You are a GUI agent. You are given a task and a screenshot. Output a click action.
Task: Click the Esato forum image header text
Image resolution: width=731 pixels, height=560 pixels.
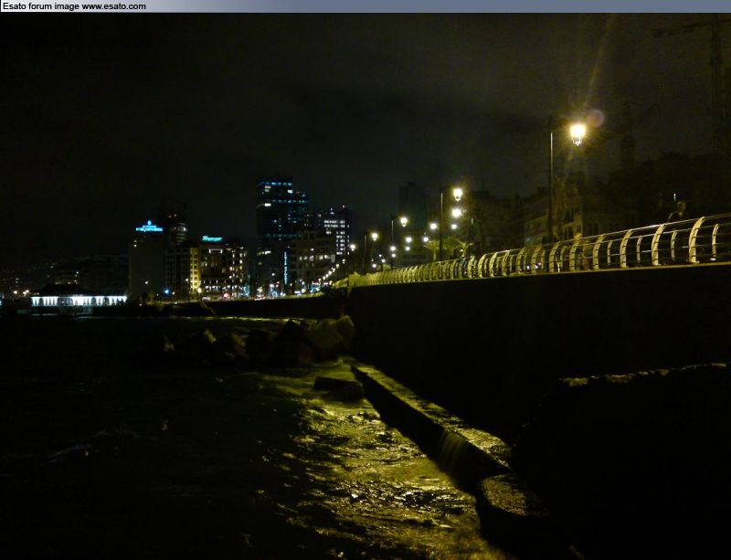click(x=74, y=6)
